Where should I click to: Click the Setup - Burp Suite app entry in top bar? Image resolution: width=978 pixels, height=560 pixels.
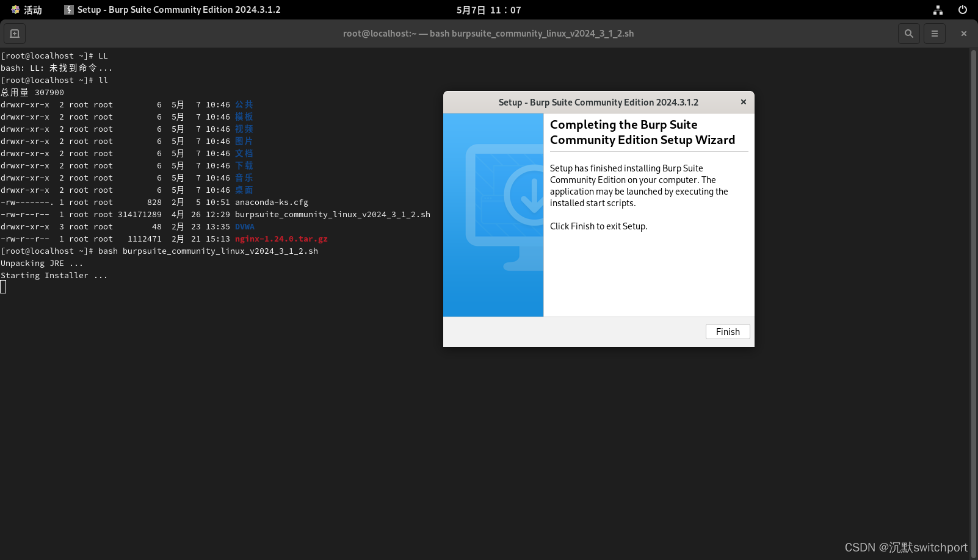coord(172,10)
